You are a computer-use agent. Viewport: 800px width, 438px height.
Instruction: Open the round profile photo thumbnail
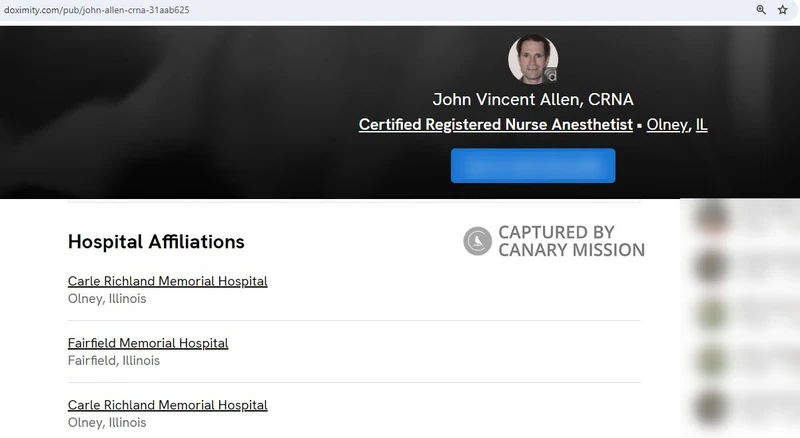pos(533,59)
